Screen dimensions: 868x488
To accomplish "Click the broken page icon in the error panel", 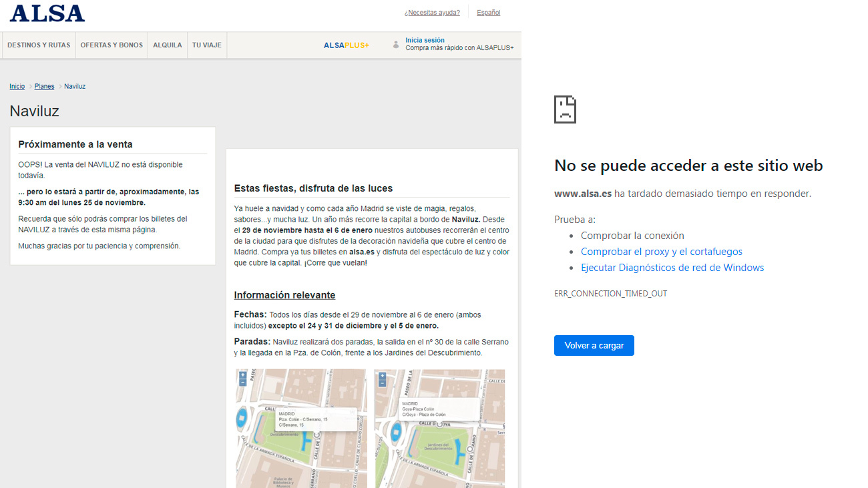I will point(564,109).
